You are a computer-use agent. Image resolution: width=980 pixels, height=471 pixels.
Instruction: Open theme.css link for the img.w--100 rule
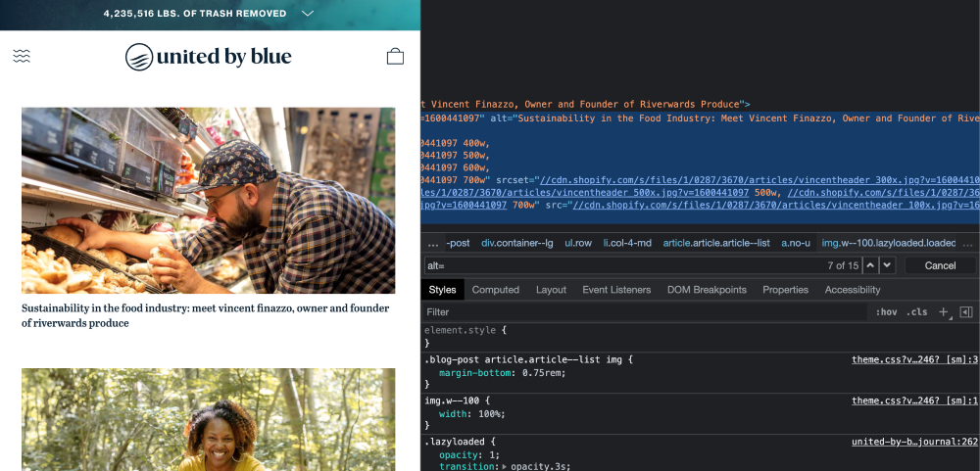pos(915,400)
